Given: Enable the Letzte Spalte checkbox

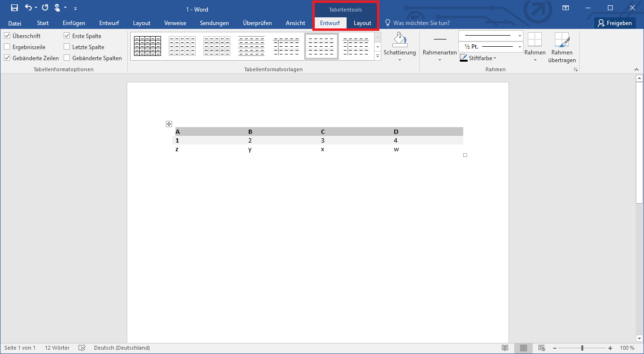Looking at the screenshot, I should coord(67,47).
